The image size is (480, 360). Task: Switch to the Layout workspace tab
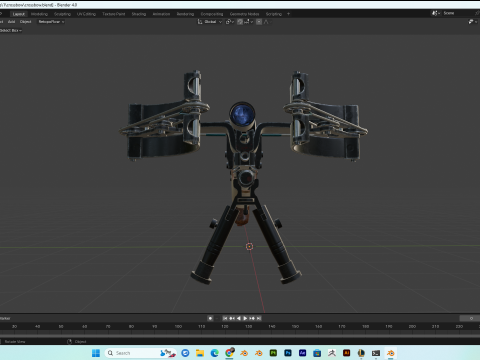click(19, 14)
